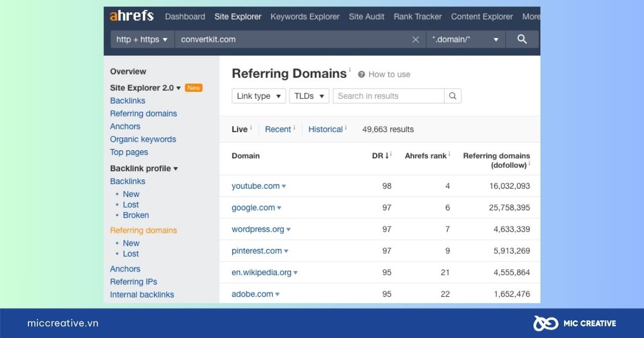Open Broken backlinks in the sidebar

click(136, 215)
